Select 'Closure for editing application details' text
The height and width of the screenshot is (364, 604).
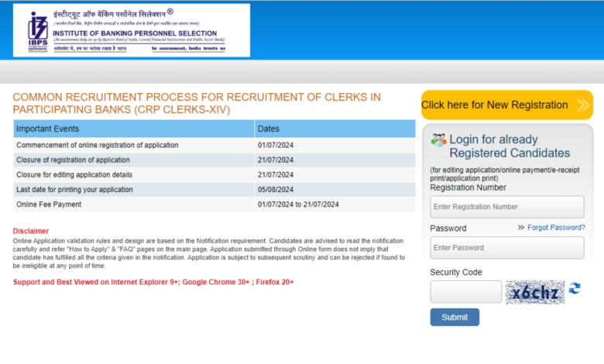pyautogui.click(x=74, y=175)
